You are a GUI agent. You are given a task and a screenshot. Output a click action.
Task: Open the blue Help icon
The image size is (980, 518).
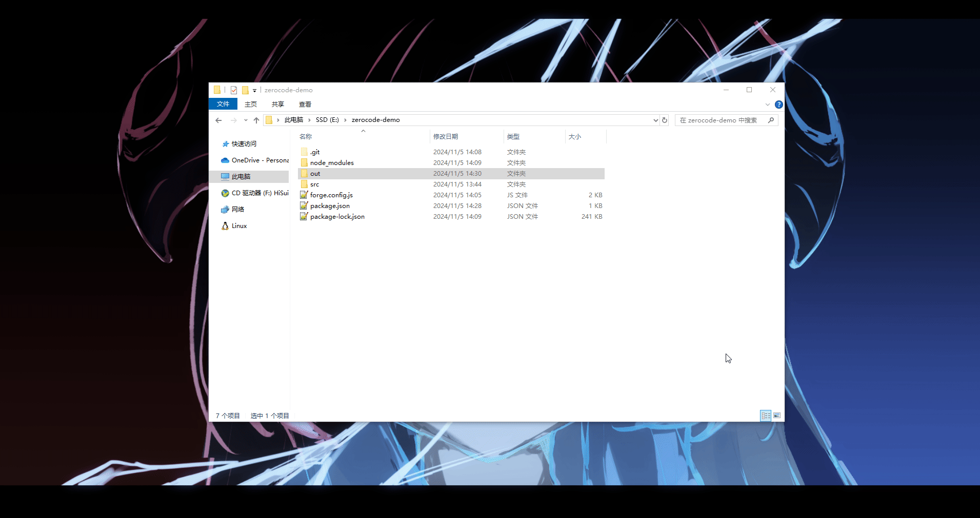tap(779, 105)
